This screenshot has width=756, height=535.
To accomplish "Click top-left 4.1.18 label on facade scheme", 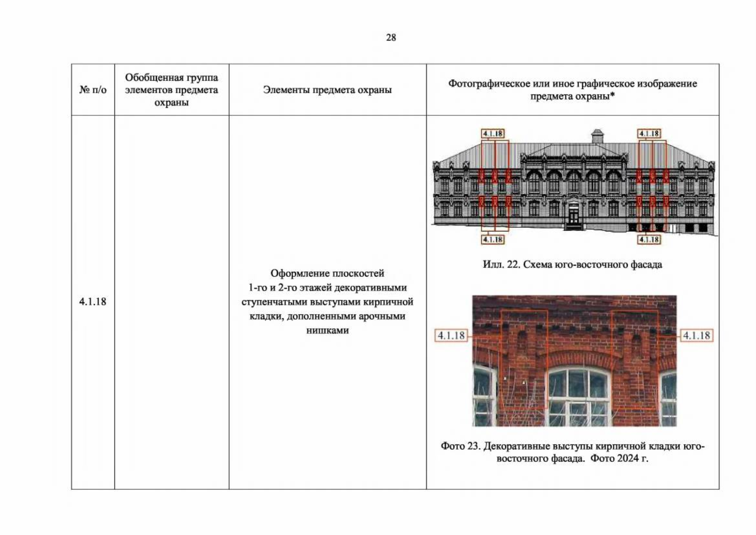I will pyautogui.click(x=493, y=133).
